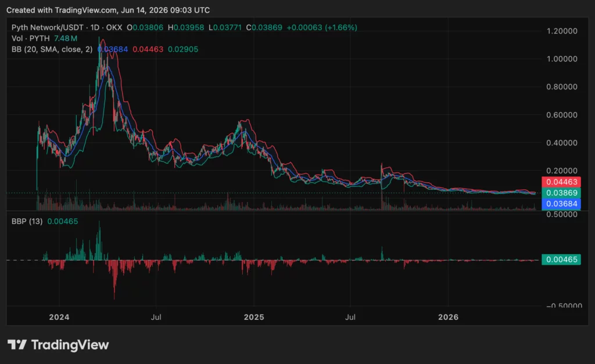Viewport: 595px width, 364px height.
Task: Select the Vol · PYTH indicator label
Action: 31,38
